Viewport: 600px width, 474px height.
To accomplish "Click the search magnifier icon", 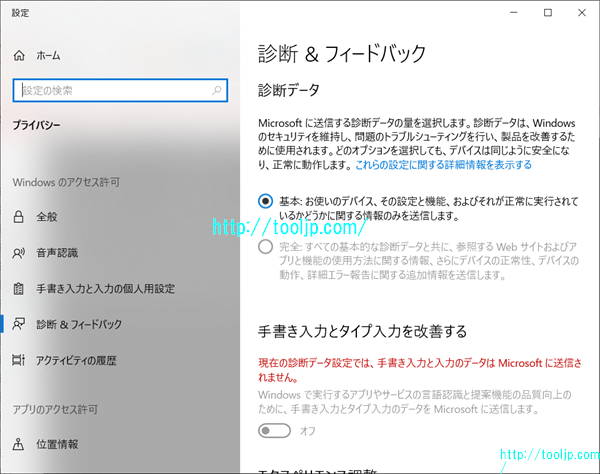I will coord(217,91).
